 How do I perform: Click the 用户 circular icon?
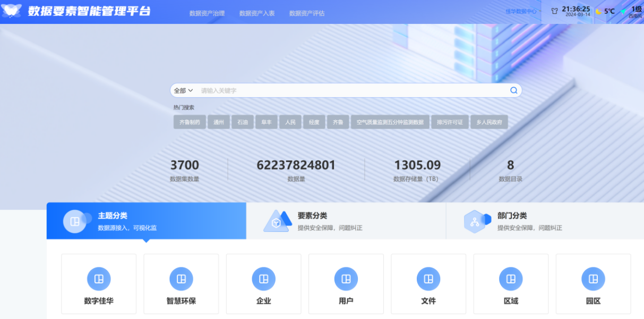pyautogui.click(x=346, y=278)
